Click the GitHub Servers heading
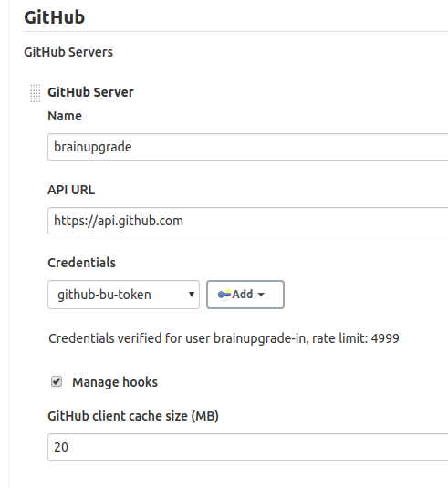 click(x=68, y=52)
